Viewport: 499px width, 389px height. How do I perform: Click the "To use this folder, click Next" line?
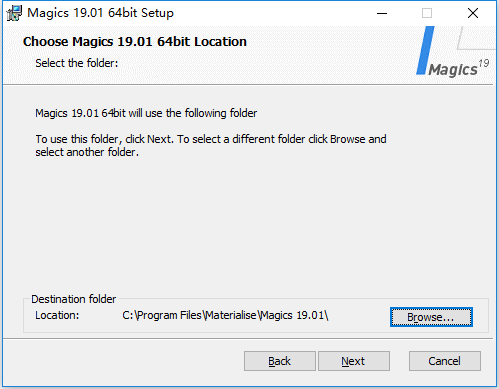pyautogui.click(x=211, y=139)
